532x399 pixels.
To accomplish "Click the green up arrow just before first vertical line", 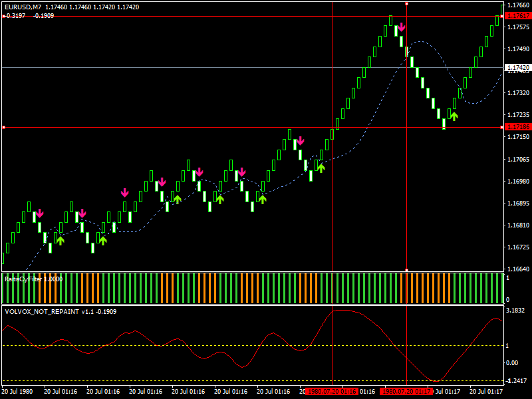I will pos(321,168).
